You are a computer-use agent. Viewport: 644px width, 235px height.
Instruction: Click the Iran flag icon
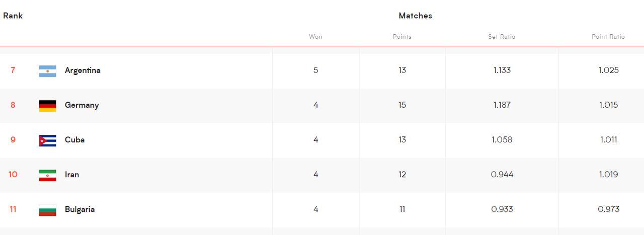pyautogui.click(x=47, y=175)
